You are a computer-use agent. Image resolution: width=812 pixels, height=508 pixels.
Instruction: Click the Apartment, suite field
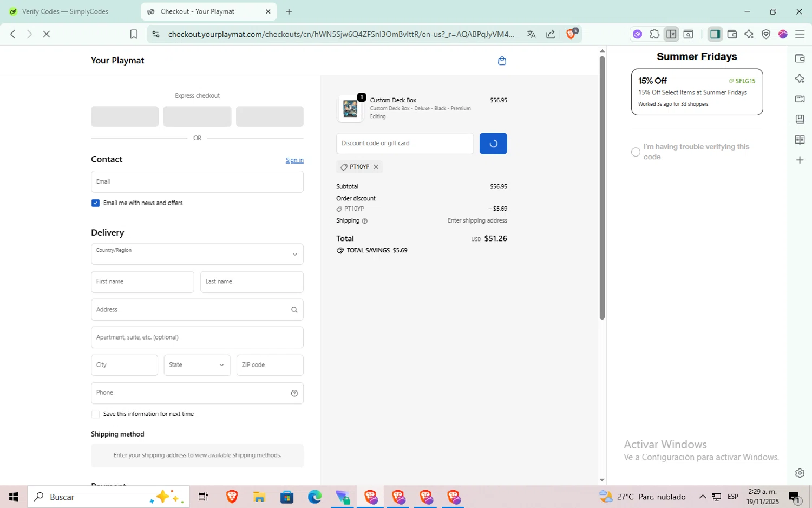(197, 337)
